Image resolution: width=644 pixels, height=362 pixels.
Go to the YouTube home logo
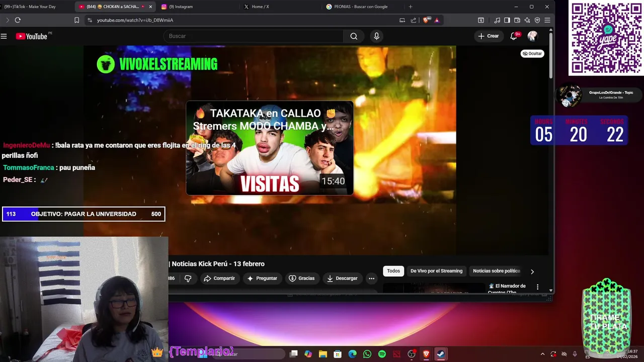pos(32,36)
